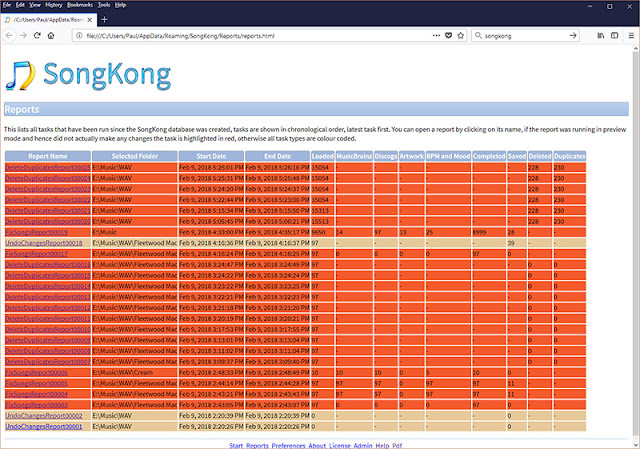Image resolution: width=640 pixels, height=449 pixels.
Task: Open the History menu
Action: (53, 5)
